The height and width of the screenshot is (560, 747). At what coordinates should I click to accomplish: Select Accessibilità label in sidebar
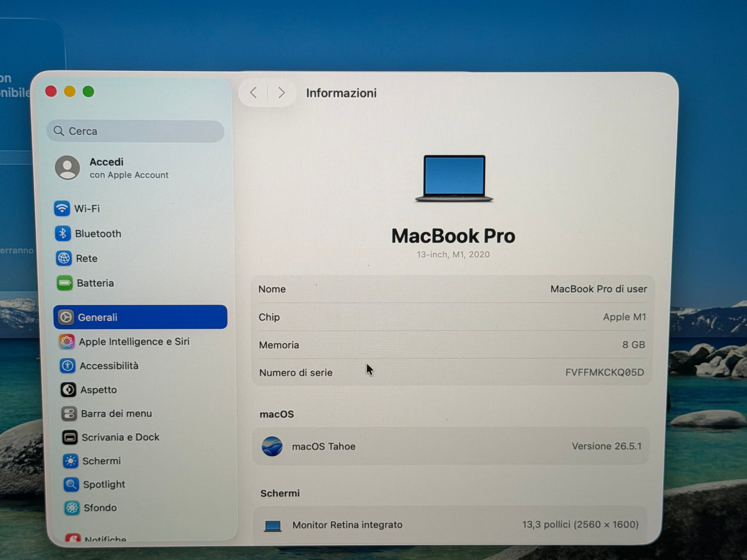[x=109, y=366]
